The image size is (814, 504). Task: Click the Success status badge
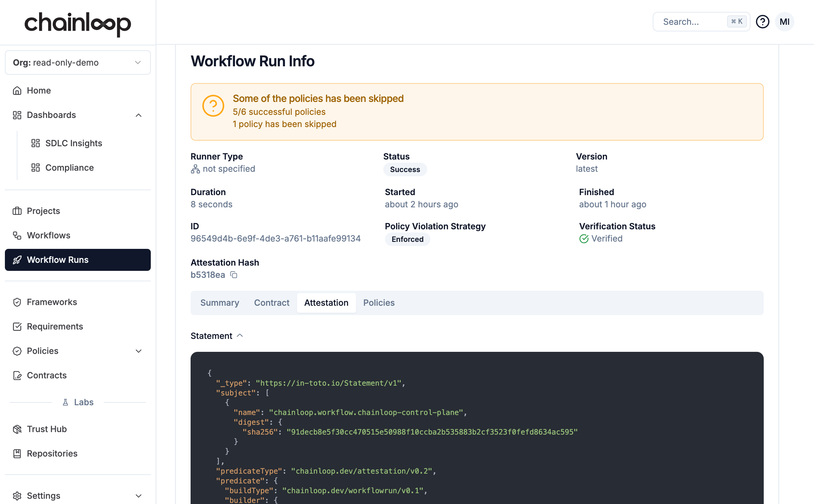(405, 169)
